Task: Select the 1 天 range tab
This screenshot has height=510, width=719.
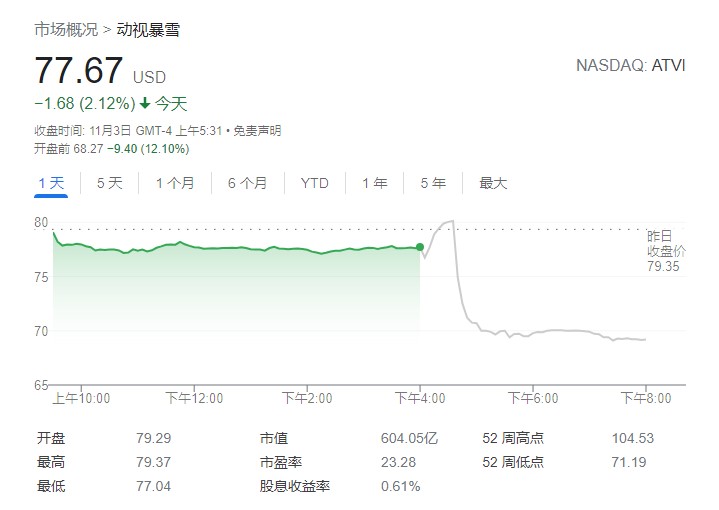Action: click(x=51, y=183)
